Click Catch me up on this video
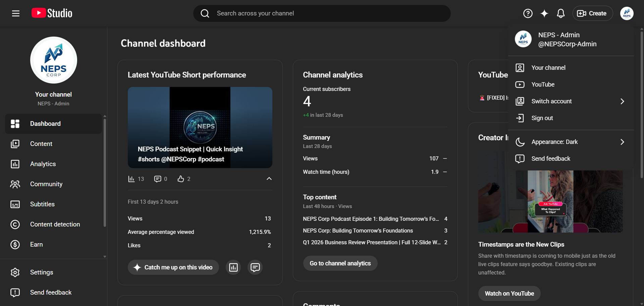 point(173,267)
